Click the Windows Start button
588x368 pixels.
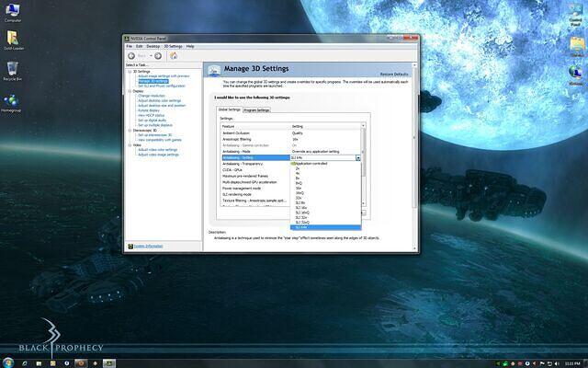click(8, 361)
